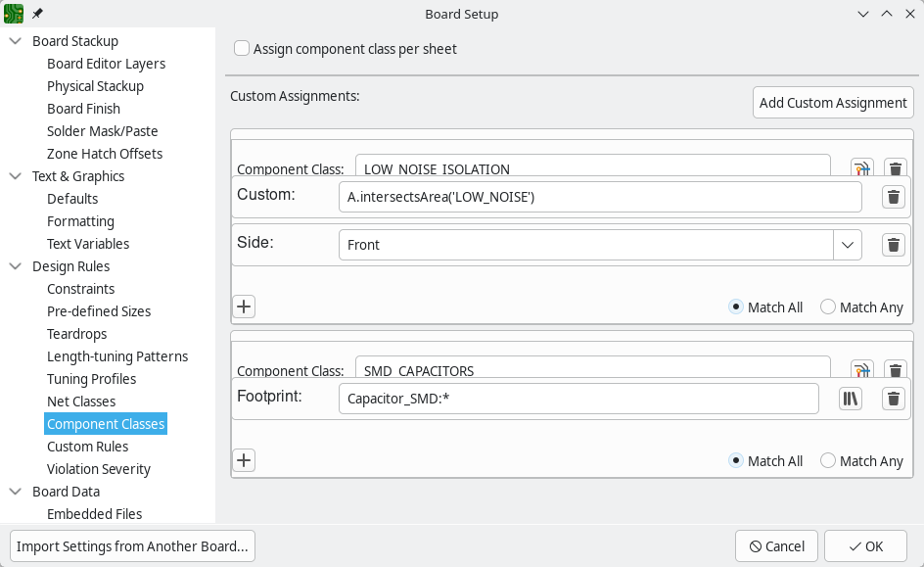Click Import Settings from Another Board
The image size is (924, 567).
[x=131, y=545]
